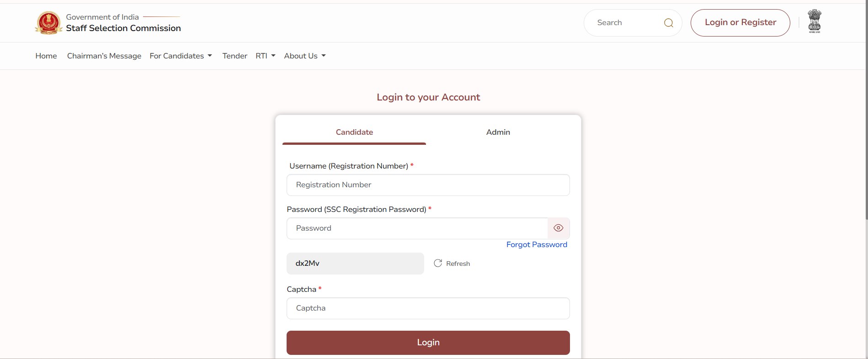868x359 pixels.
Task: Go to the Home page
Action: pos(46,56)
